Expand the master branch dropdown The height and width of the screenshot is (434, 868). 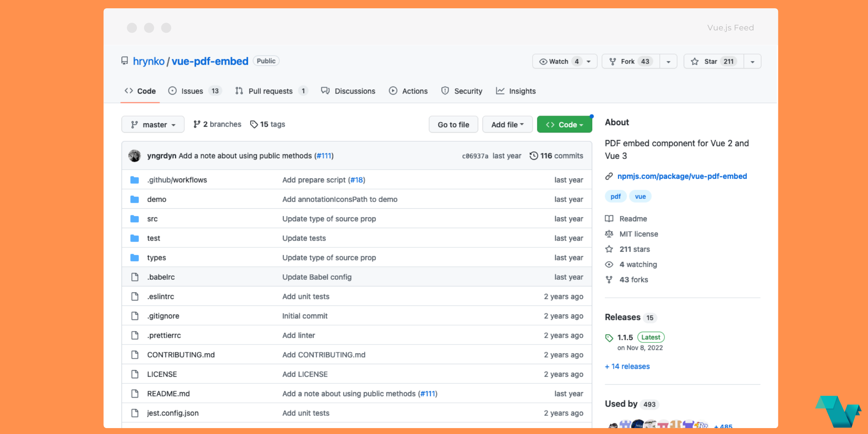tap(153, 125)
